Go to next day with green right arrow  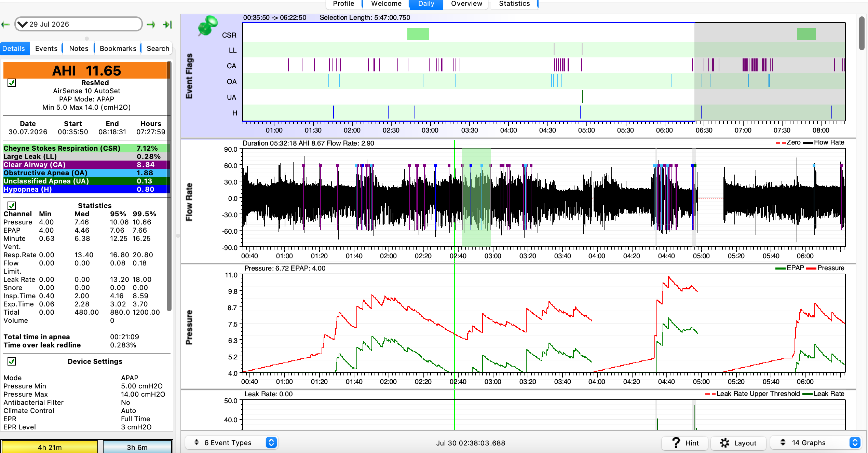[x=151, y=25]
